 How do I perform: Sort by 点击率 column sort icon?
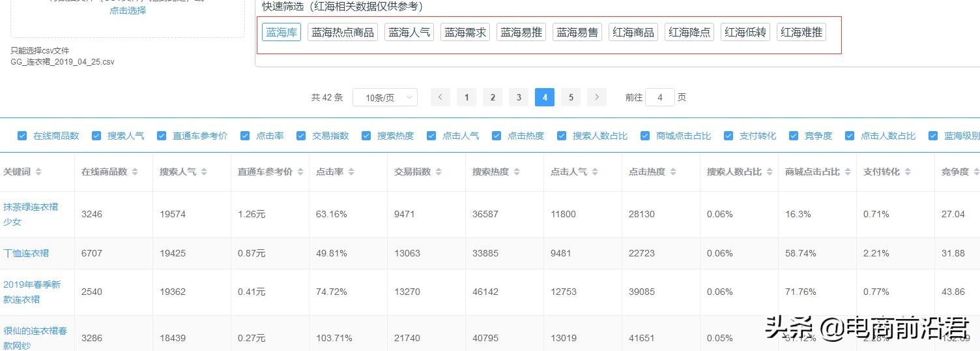[351, 172]
